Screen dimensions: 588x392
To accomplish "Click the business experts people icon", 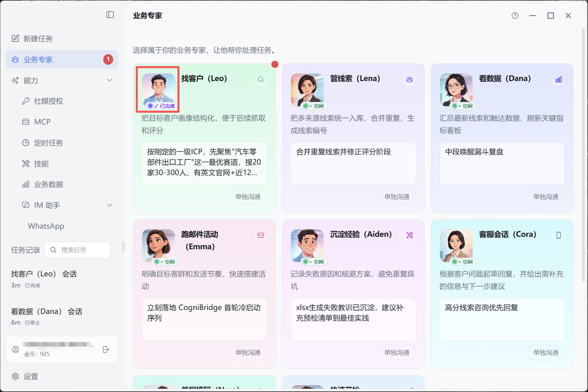I will [x=15, y=59].
